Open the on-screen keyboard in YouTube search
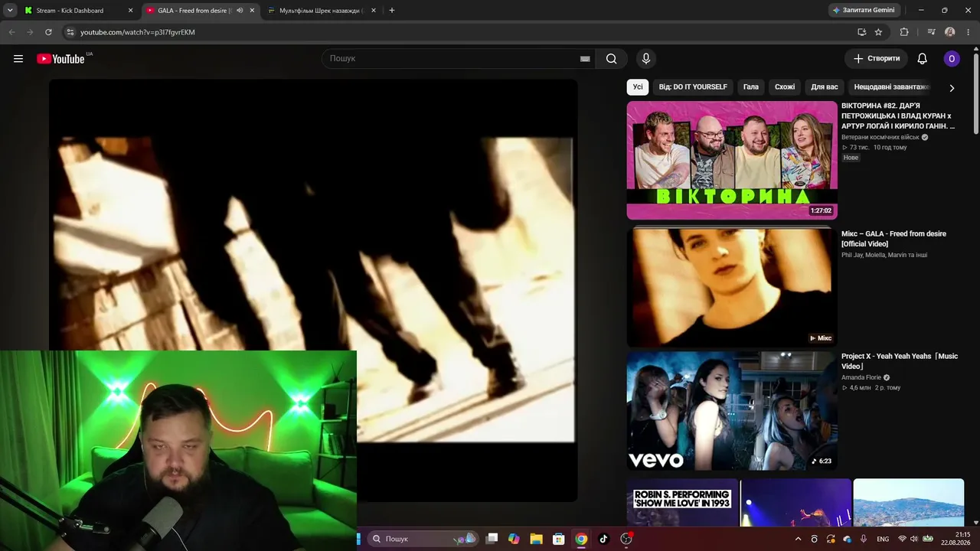Screen dimensions: 980x551 click(585, 59)
